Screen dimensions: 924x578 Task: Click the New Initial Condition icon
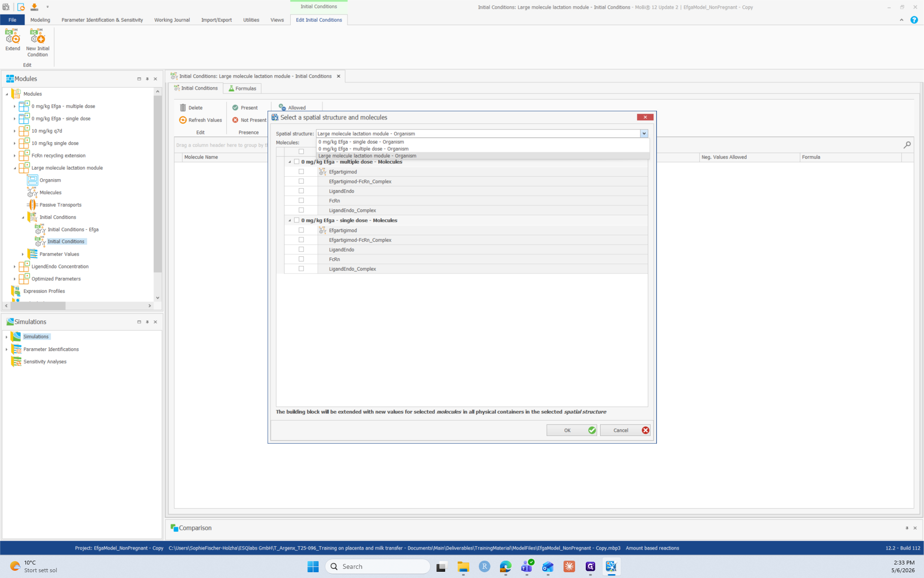38,36
